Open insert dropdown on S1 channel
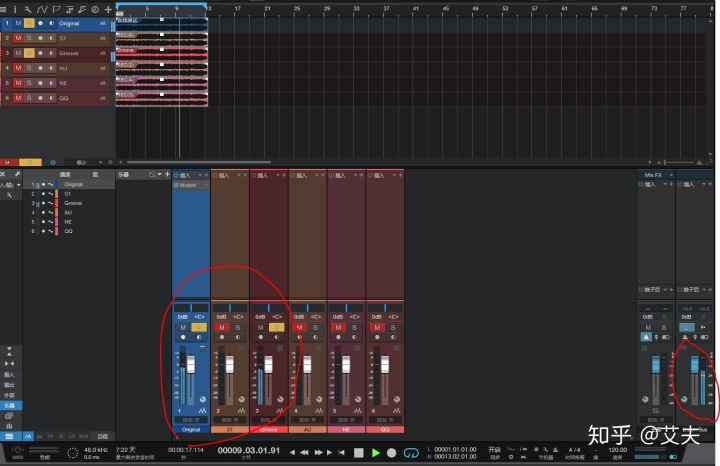This screenshot has height=466, width=720. [x=239, y=175]
